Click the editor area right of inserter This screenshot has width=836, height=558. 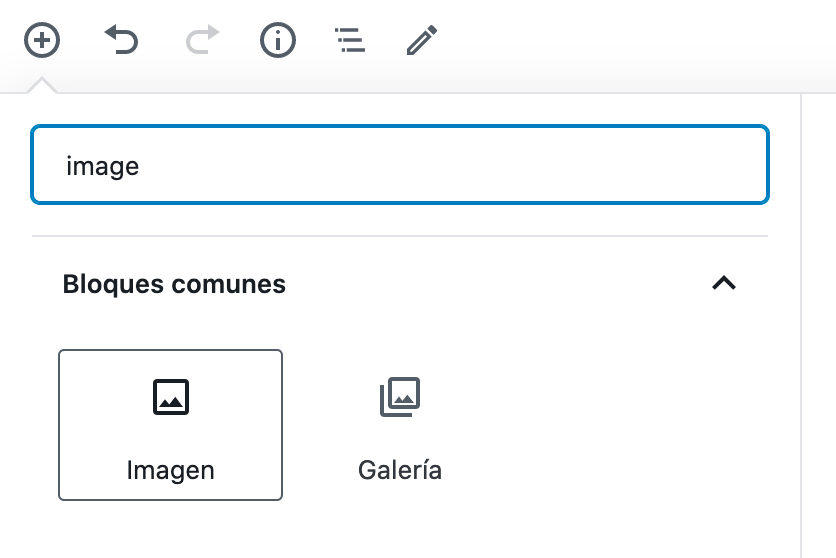pos(819,325)
